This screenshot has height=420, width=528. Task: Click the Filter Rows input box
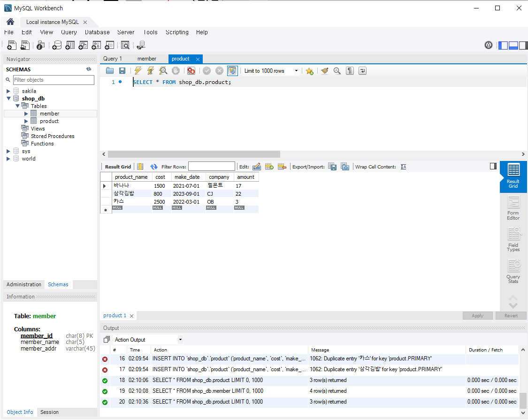[212, 167]
